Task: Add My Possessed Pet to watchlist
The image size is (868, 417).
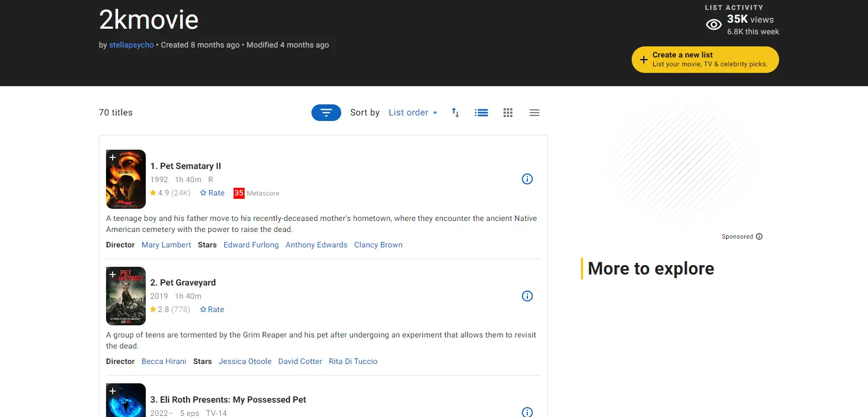Action: click(x=113, y=391)
